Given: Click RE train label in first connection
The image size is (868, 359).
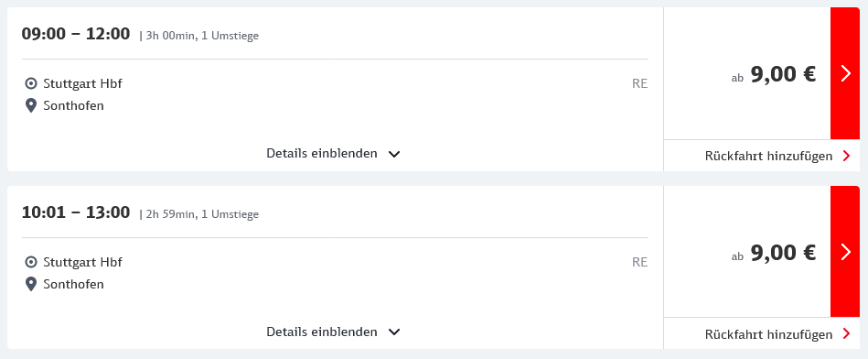Looking at the screenshot, I should (x=640, y=84).
